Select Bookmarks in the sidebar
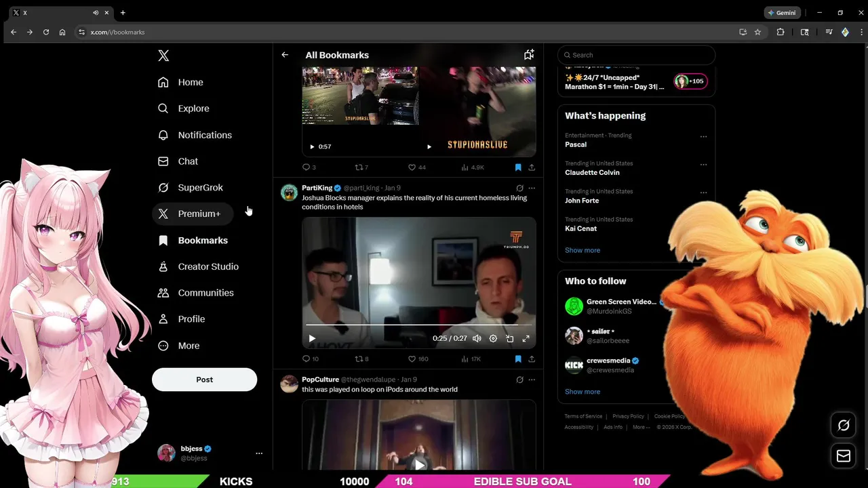This screenshot has height=488, width=868. tap(193, 241)
